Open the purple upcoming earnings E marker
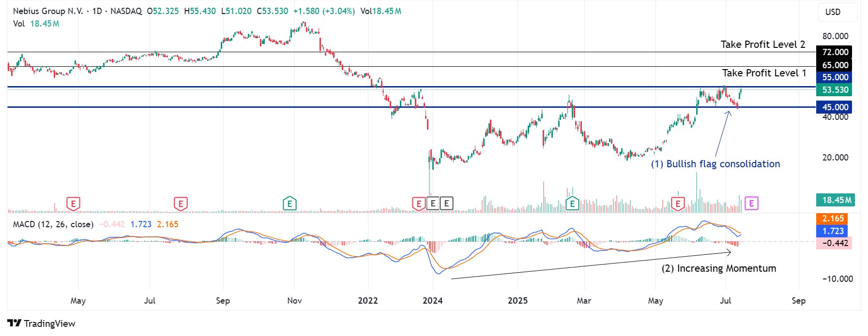Viewport: 868px width, 336px height. pyautogui.click(x=751, y=204)
